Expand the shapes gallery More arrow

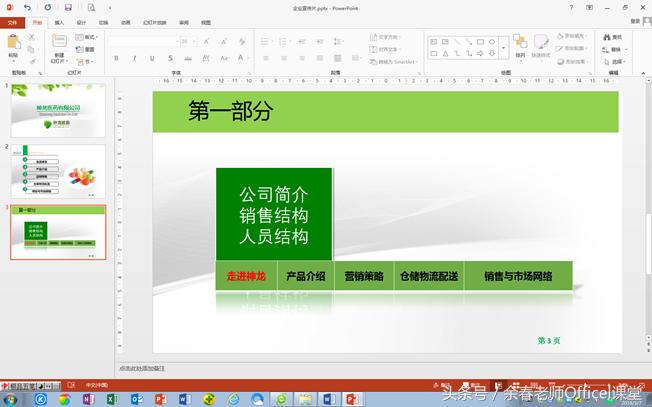tap(504, 48)
